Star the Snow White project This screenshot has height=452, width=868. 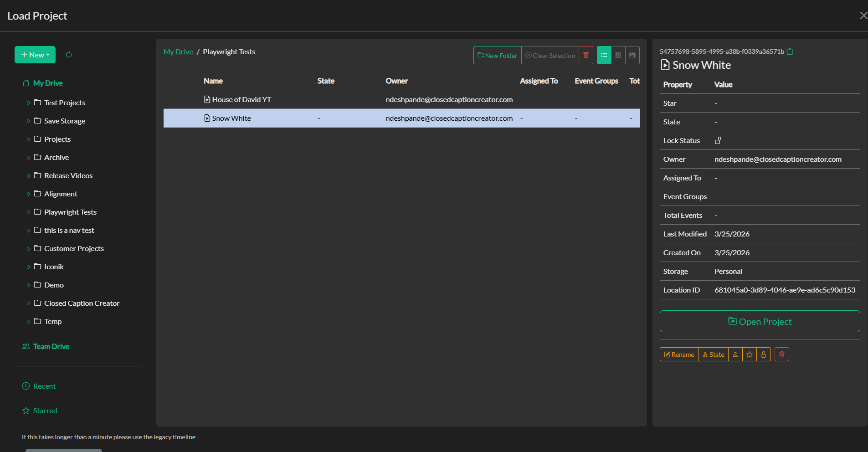tap(749, 354)
